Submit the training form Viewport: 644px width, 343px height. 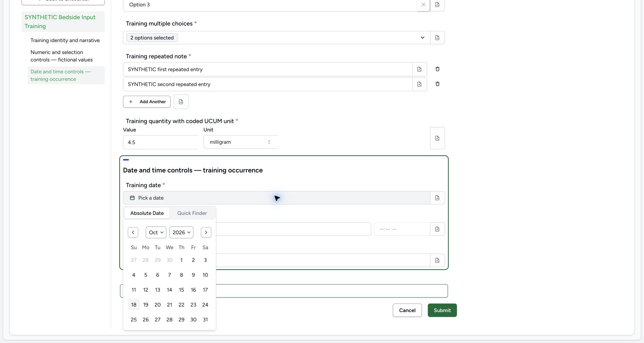[442, 310]
